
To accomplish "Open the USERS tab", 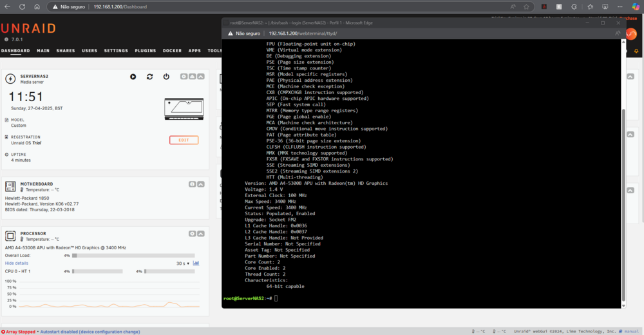I will [90, 50].
